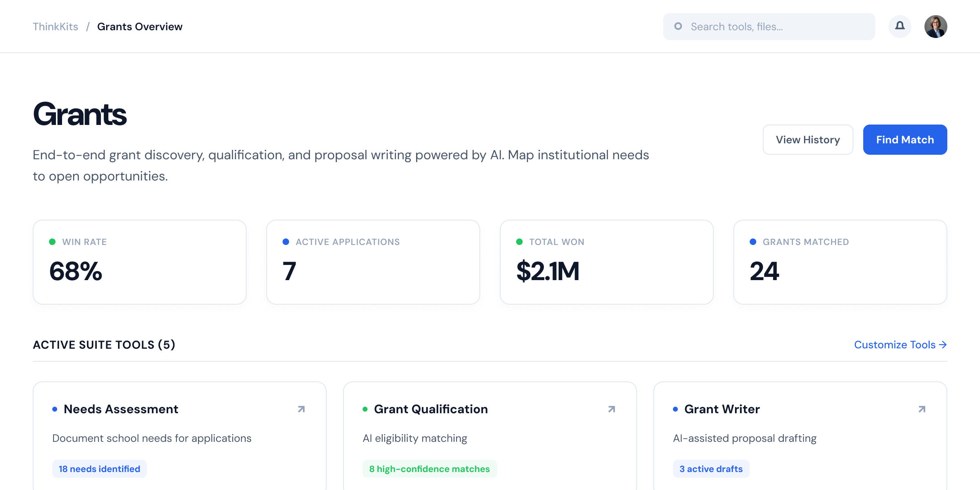Open the Total Won $2.1M card
980x490 pixels.
[x=607, y=262]
